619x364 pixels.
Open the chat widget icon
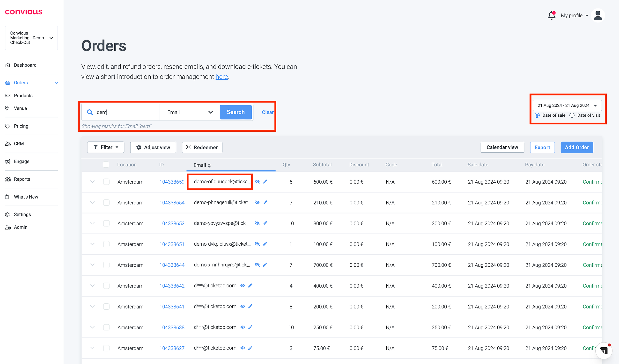[604, 350]
